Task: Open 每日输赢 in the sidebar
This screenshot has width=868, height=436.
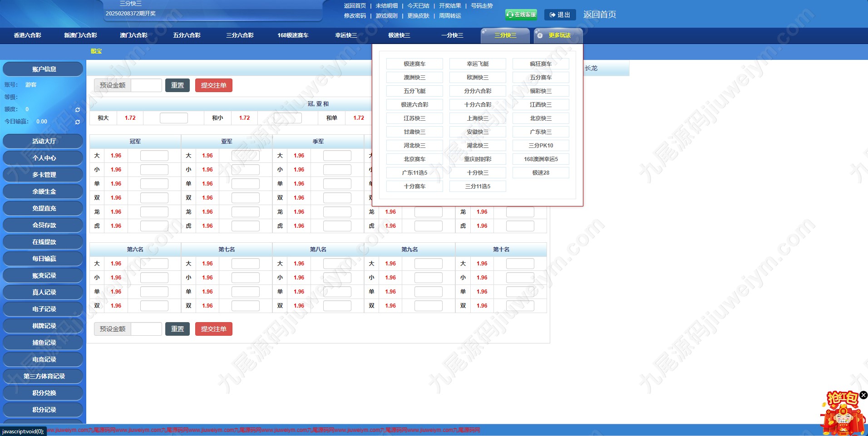Action: (43, 259)
